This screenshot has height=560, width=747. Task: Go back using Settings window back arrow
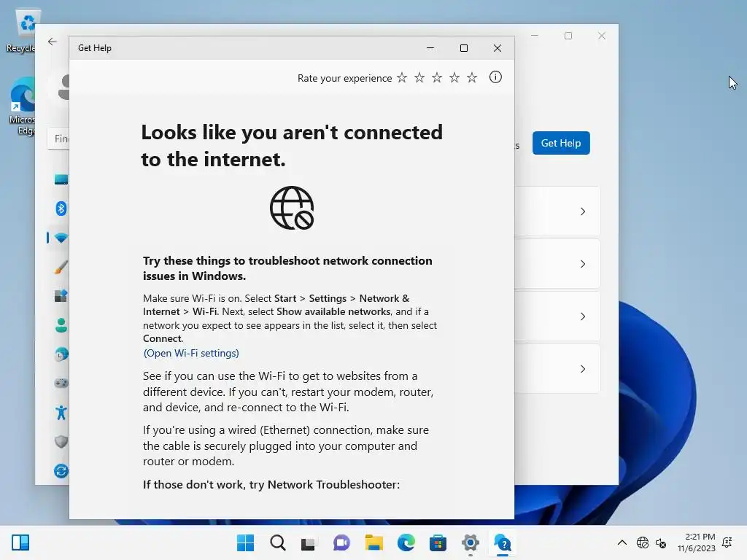pos(53,42)
